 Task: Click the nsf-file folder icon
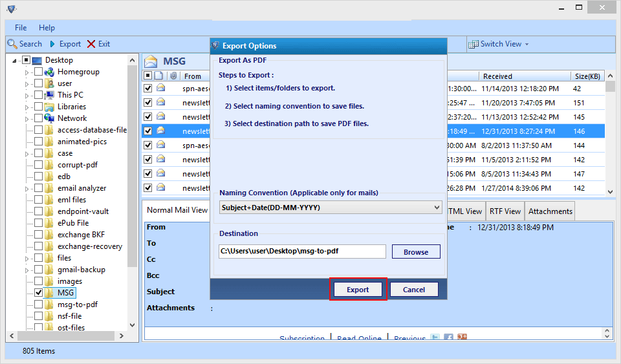[49, 316]
